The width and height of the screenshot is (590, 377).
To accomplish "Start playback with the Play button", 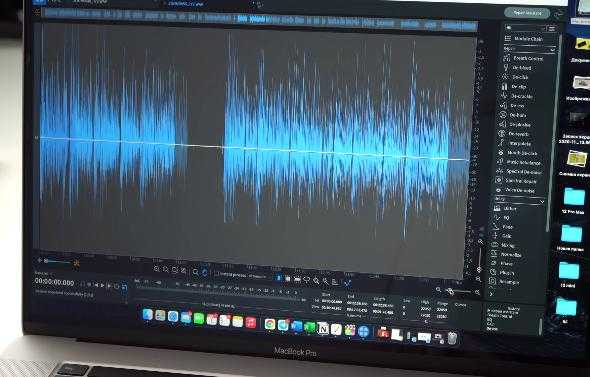I will [x=103, y=286].
